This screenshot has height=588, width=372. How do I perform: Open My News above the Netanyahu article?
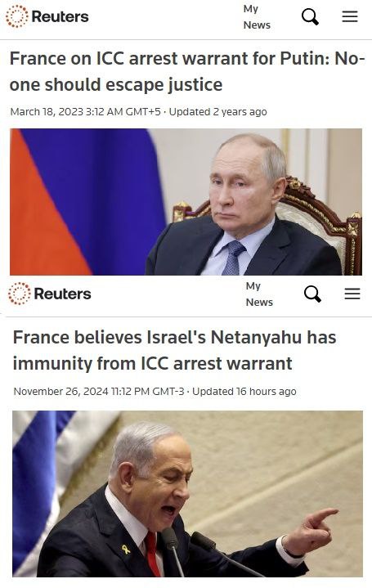[x=259, y=294]
